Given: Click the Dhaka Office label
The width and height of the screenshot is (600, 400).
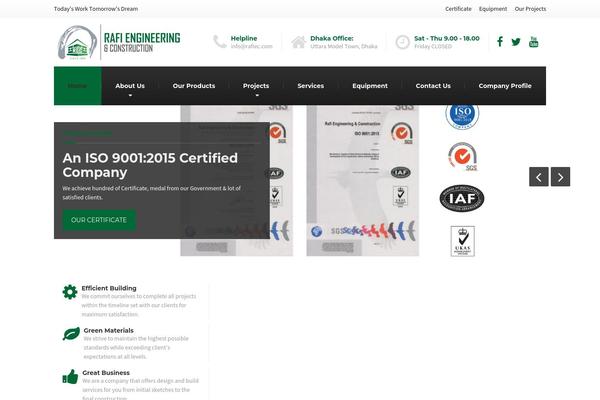Looking at the screenshot, I should [x=332, y=38].
